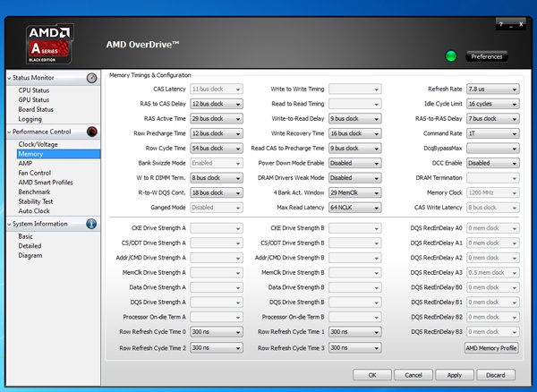
Task: Select AMP in sidebar
Action: [25, 163]
